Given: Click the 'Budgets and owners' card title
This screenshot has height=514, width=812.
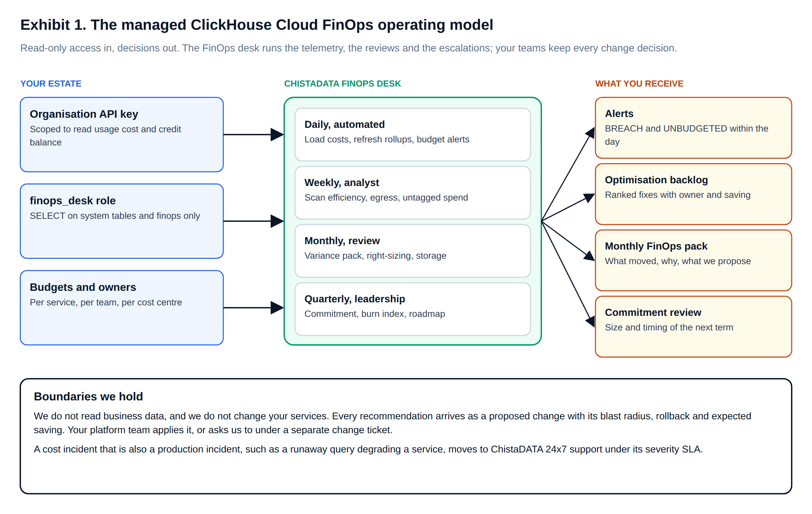Looking at the screenshot, I should (x=83, y=287).
